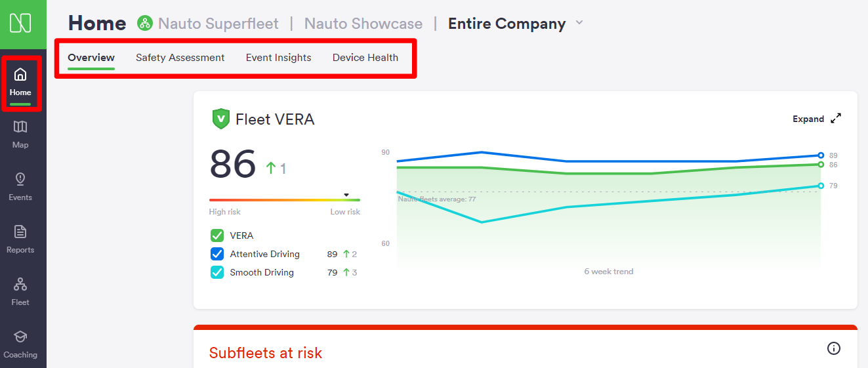Viewport: 868px width, 368px height.
Task: Open the Fleet hierarchy icon
Action: coord(20,284)
